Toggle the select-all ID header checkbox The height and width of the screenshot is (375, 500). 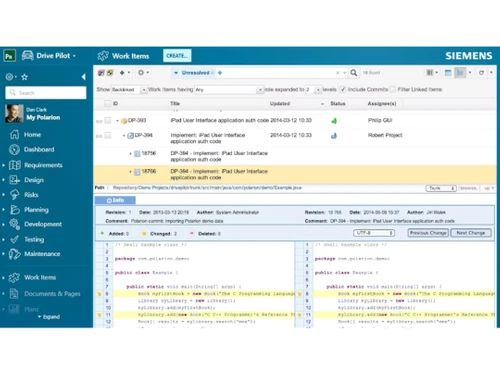108,104
